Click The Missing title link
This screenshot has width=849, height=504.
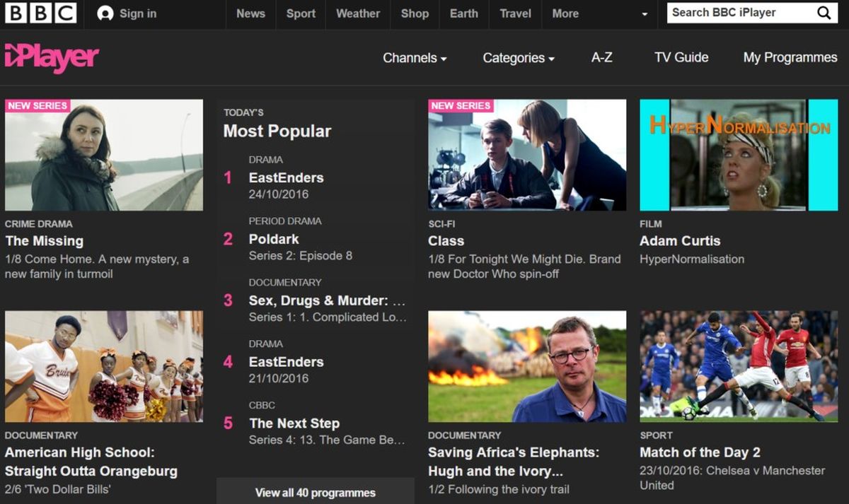44,241
